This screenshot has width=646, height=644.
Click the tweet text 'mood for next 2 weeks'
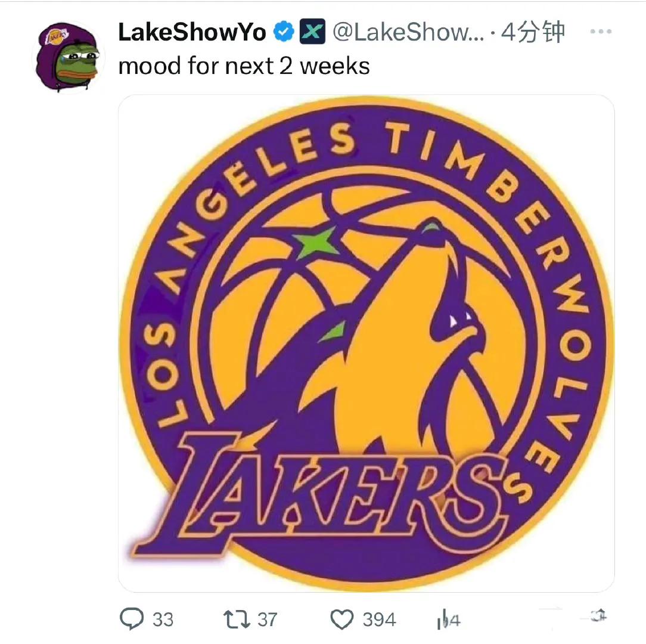click(x=244, y=66)
